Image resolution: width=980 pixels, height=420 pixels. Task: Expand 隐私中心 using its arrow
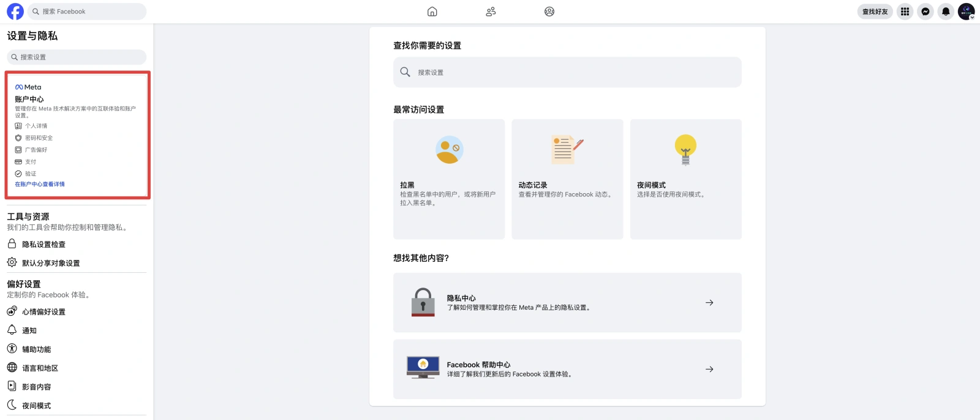709,303
